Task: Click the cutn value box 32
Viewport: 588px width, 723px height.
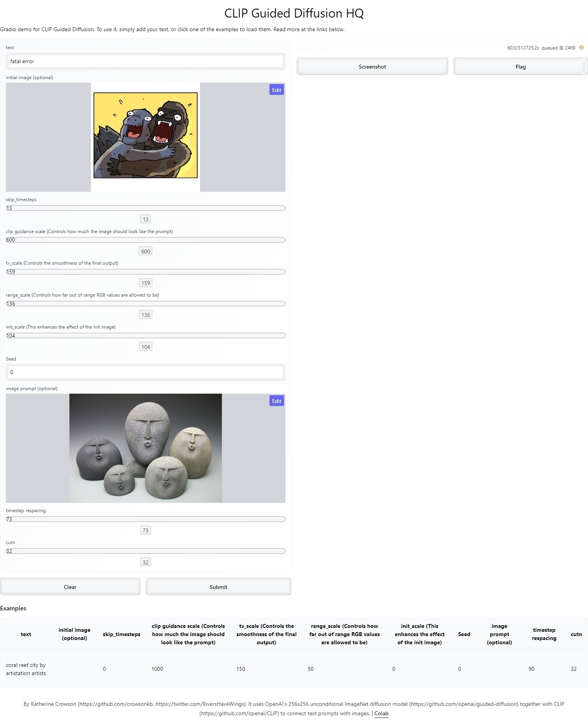Action: (x=145, y=562)
